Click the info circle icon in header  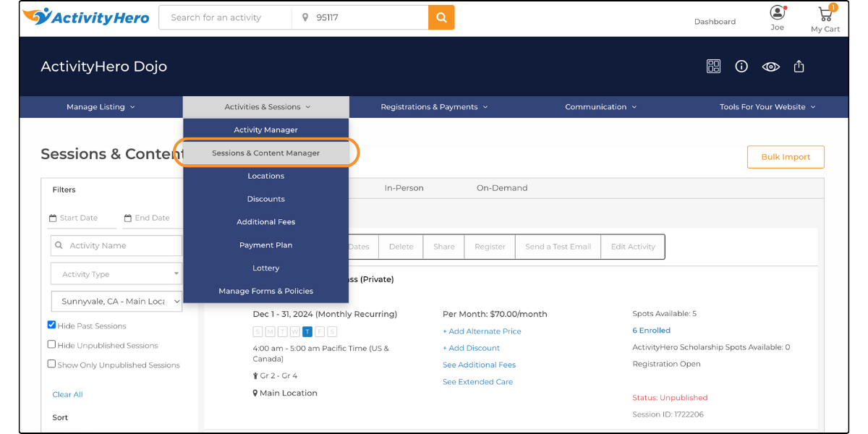pyautogui.click(x=741, y=67)
